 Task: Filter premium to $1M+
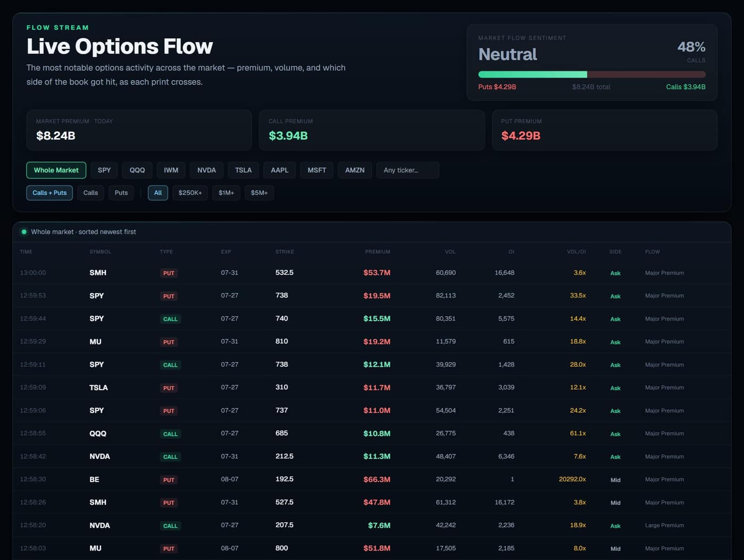pos(226,193)
